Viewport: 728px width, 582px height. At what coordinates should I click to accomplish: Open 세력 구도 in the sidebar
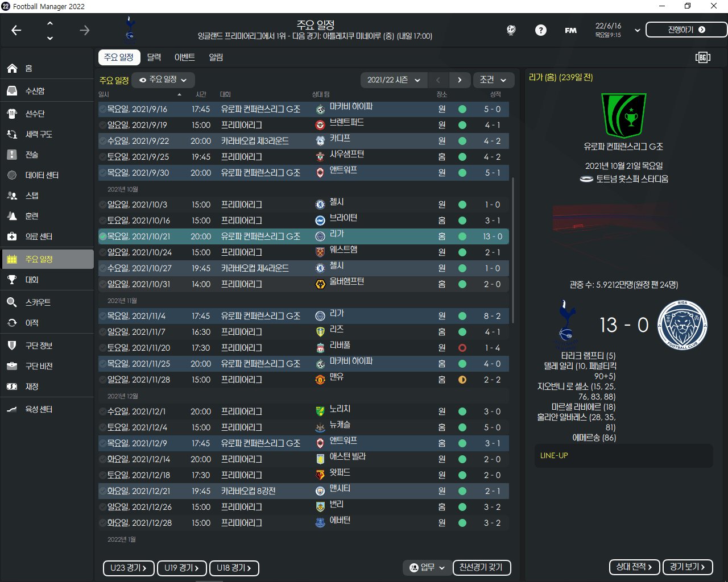tap(47, 134)
